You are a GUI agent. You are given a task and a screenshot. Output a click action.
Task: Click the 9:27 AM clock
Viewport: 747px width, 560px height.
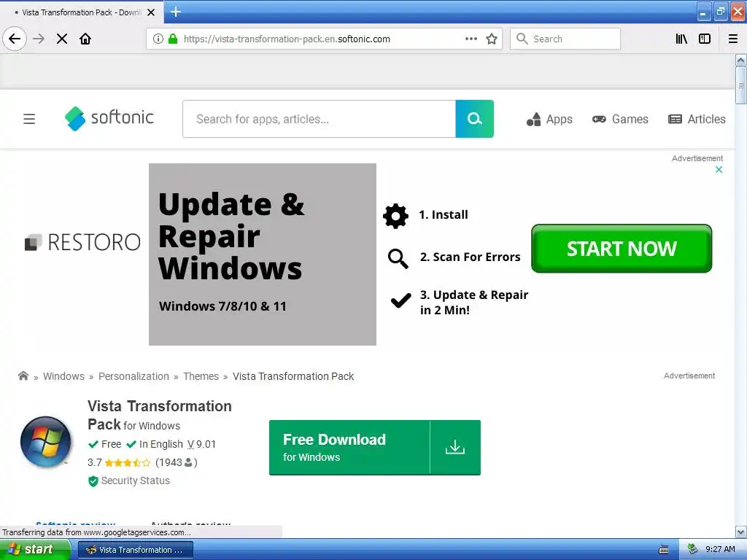pos(720,550)
